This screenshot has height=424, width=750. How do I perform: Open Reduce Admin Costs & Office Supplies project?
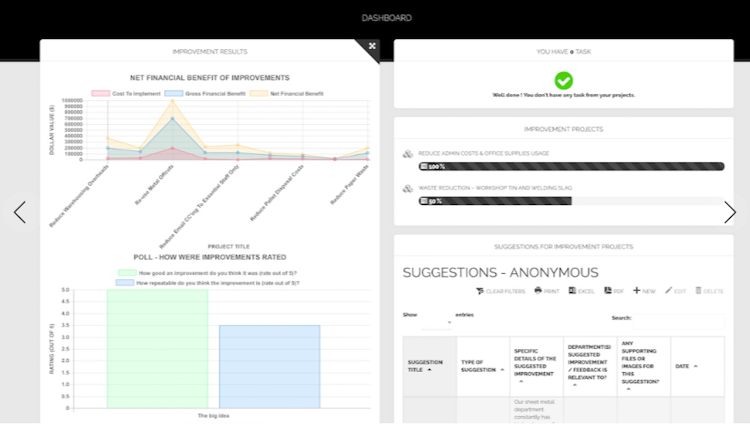point(484,153)
